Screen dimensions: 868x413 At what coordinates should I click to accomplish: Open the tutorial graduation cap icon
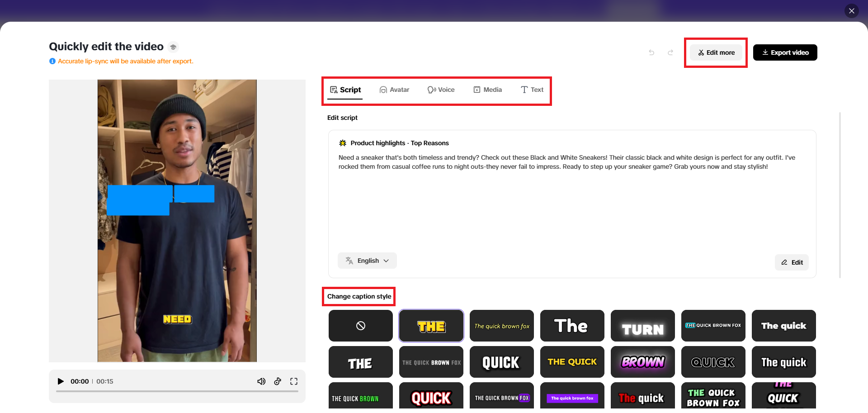tap(173, 47)
